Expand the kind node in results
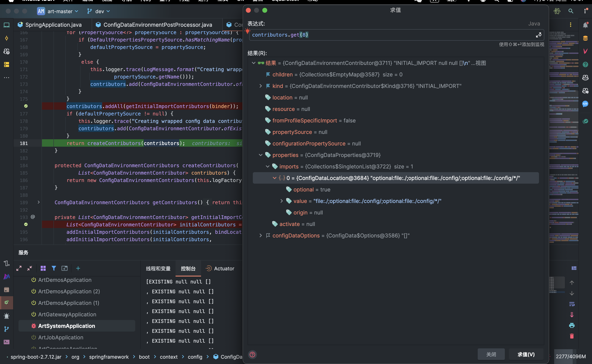The width and height of the screenshot is (592, 364). (261, 86)
